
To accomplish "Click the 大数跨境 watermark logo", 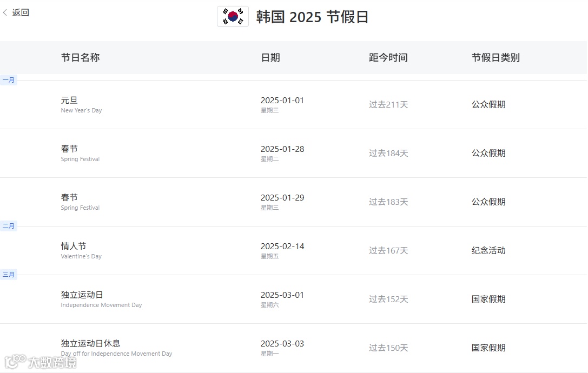I will [41, 362].
